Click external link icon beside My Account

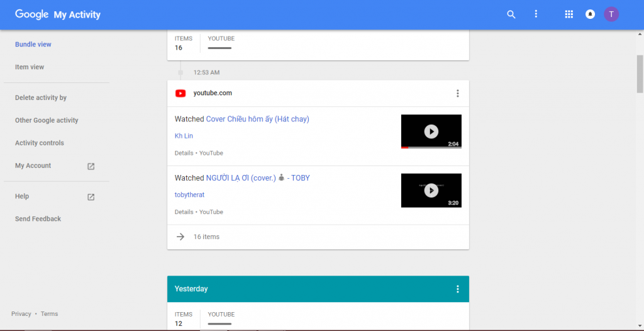[x=91, y=166]
